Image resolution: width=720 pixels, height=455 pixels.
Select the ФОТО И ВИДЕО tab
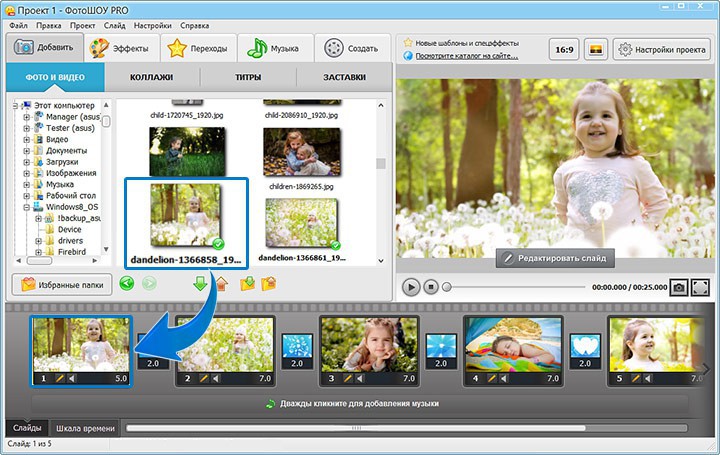55,77
